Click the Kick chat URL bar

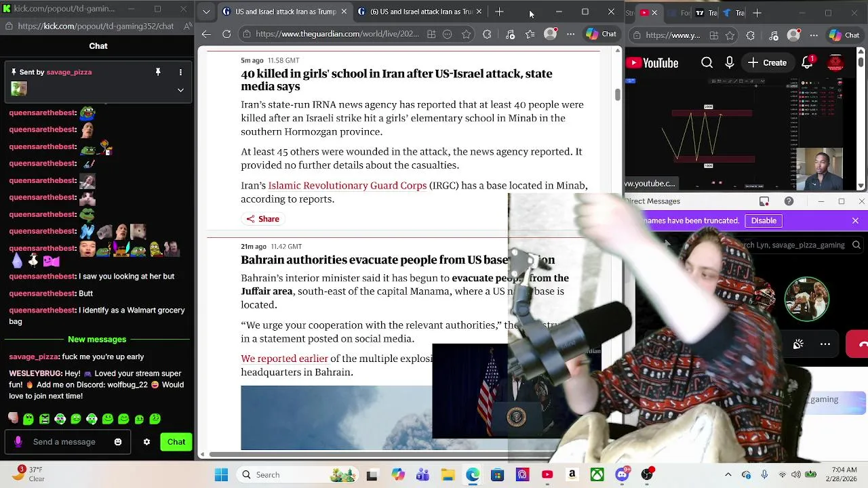coord(96,26)
